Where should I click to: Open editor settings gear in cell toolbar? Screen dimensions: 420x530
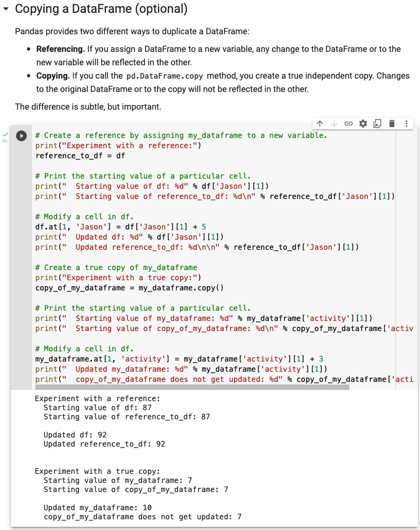[363, 124]
